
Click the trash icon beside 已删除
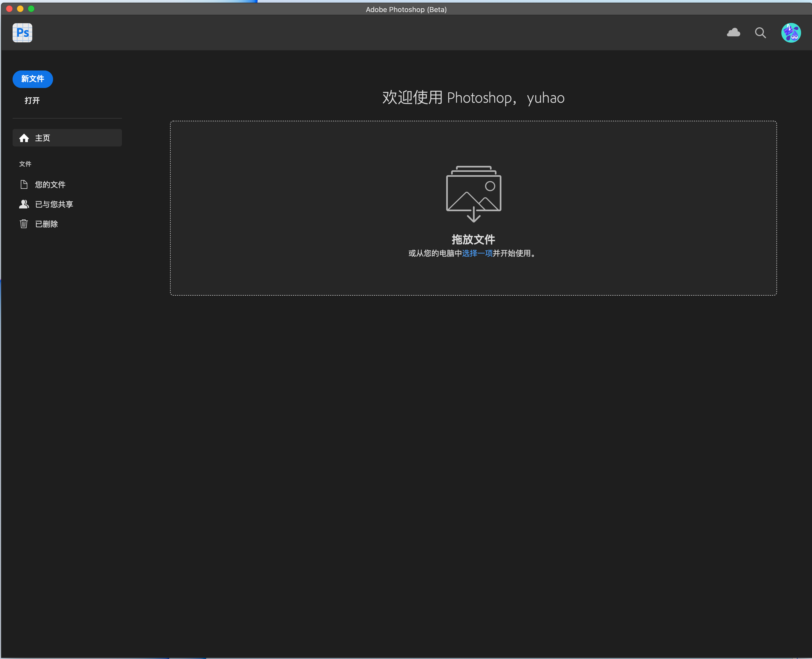click(24, 224)
